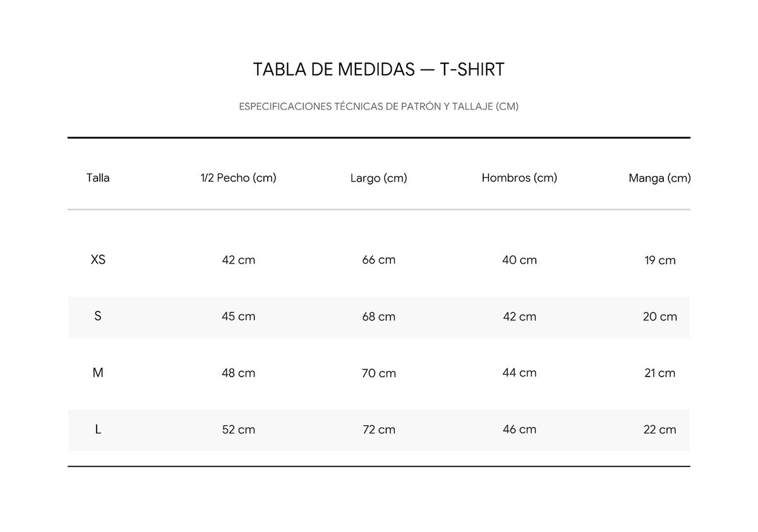
Task: Click the Talla column header
Action: (98, 178)
